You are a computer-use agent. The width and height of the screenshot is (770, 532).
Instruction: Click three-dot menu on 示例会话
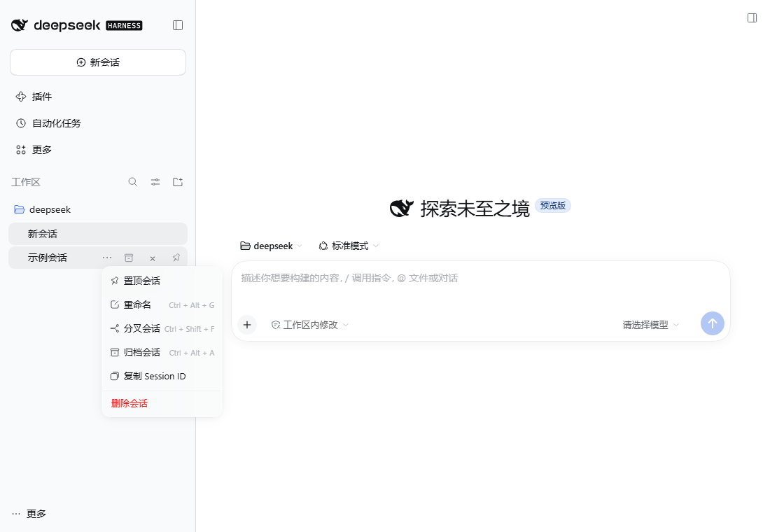[x=107, y=258]
